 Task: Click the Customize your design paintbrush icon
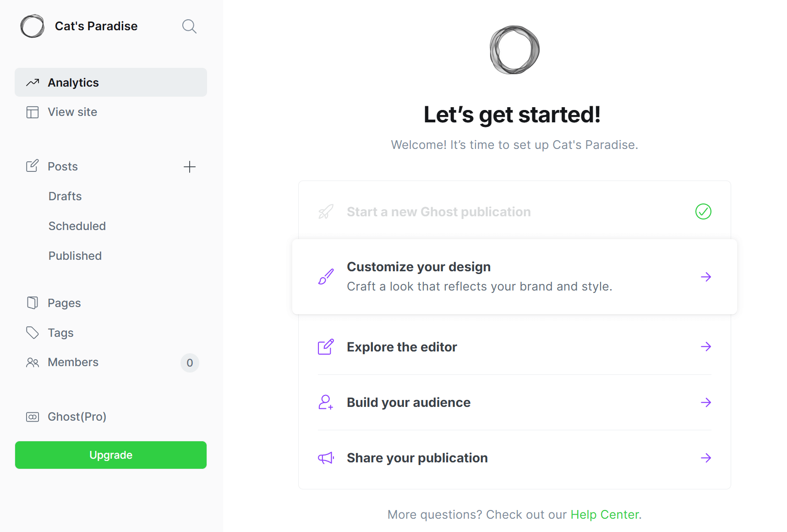pyautogui.click(x=325, y=276)
